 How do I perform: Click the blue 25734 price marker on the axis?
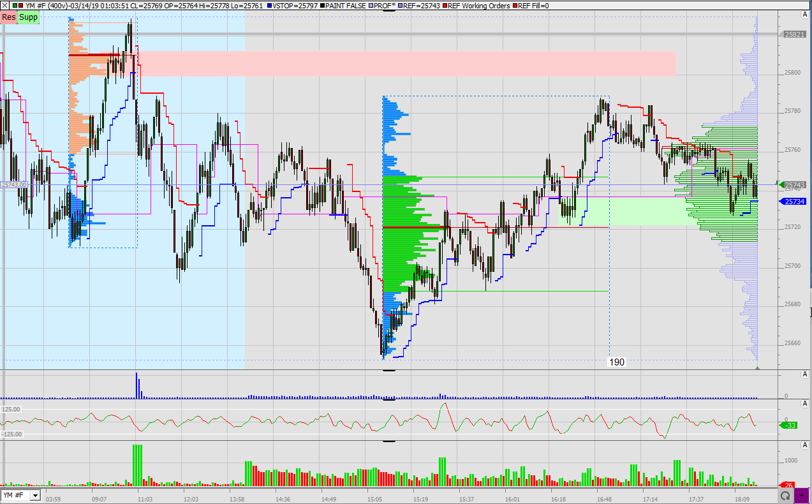(x=794, y=202)
